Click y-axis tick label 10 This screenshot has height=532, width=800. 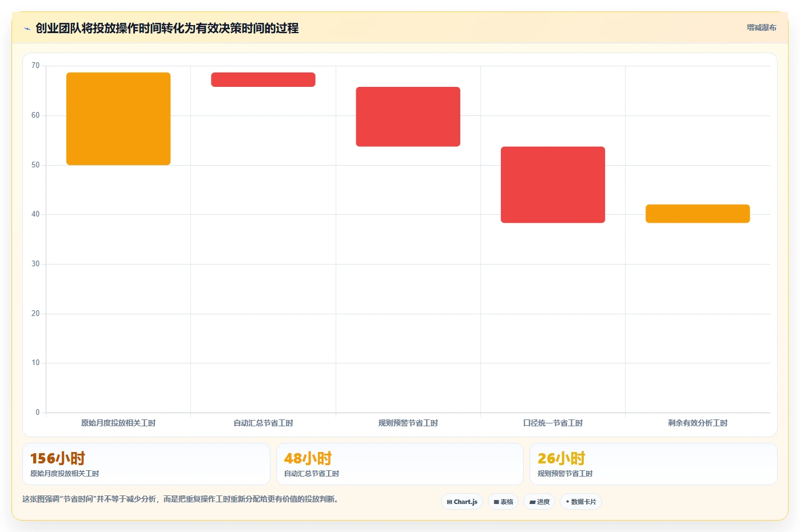(x=35, y=363)
